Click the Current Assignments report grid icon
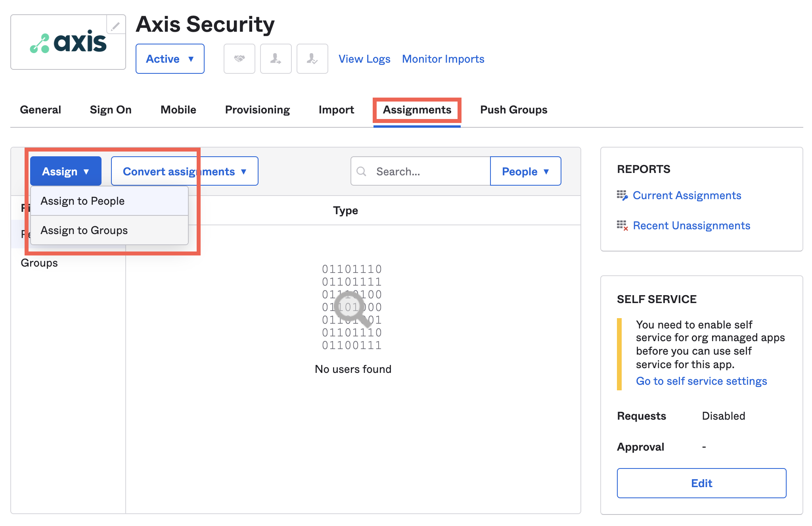The image size is (812, 526). pyautogui.click(x=622, y=195)
